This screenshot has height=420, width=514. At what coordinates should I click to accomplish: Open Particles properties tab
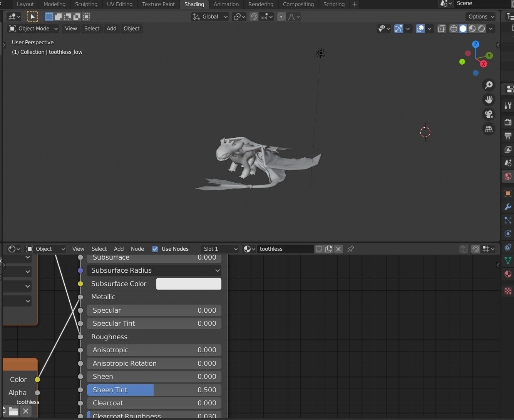(508, 220)
